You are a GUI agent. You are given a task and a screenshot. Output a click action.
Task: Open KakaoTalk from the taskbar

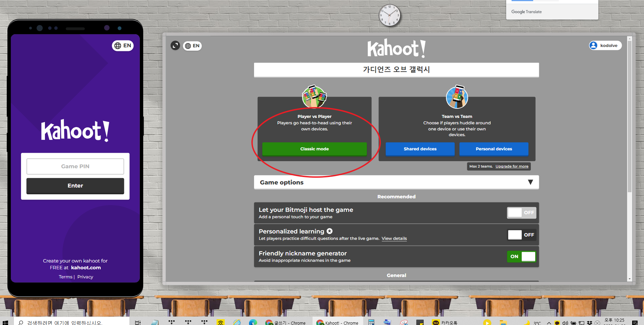pos(445,323)
